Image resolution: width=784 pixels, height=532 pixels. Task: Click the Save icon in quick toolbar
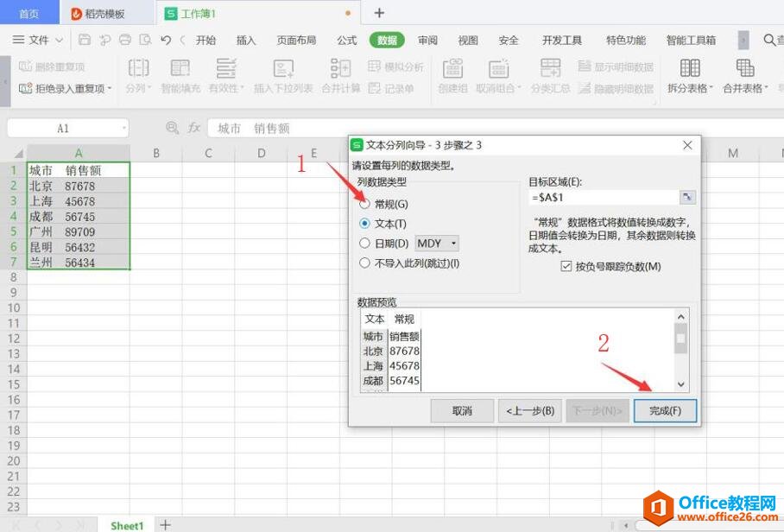coord(85,40)
